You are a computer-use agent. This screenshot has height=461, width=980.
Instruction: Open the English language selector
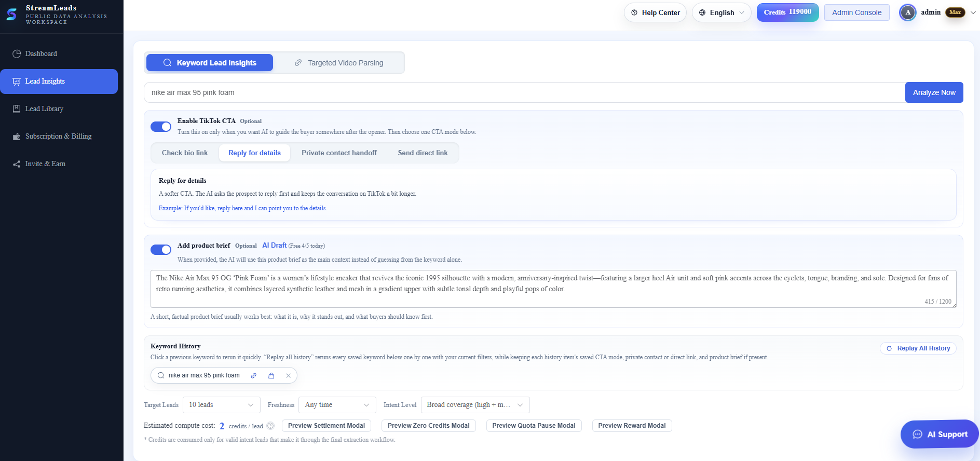pyautogui.click(x=722, y=12)
